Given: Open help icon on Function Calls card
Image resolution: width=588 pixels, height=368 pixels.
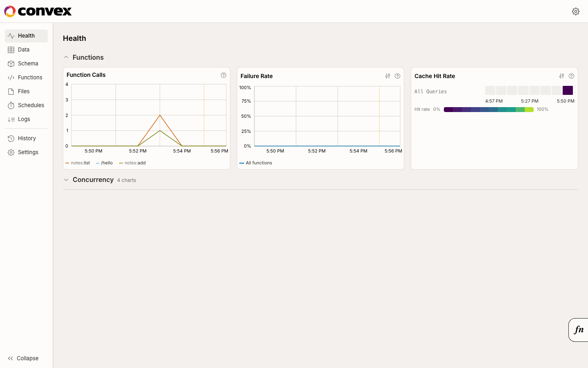Looking at the screenshot, I should click(x=223, y=75).
